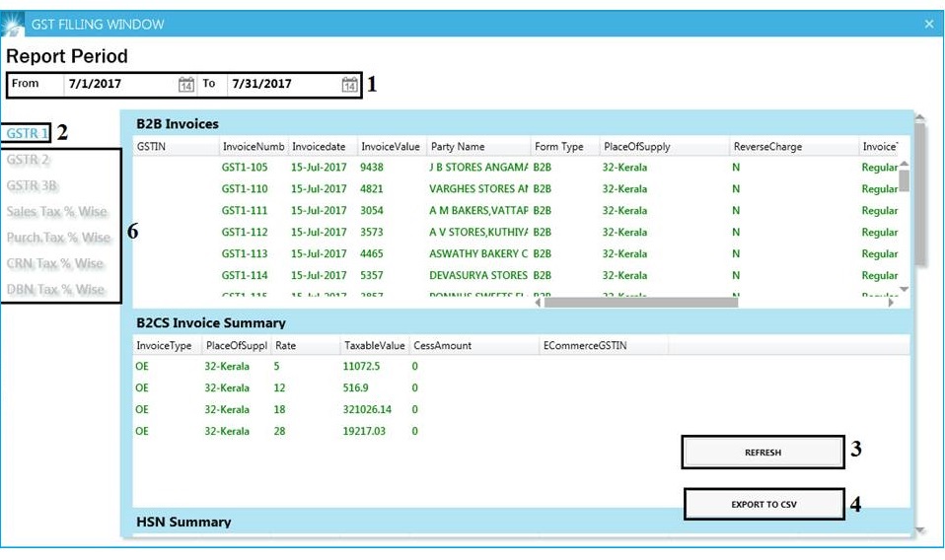Viewport: 945px width, 560px height.
Task: Click the REFRESH button
Action: [x=763, y=453]
